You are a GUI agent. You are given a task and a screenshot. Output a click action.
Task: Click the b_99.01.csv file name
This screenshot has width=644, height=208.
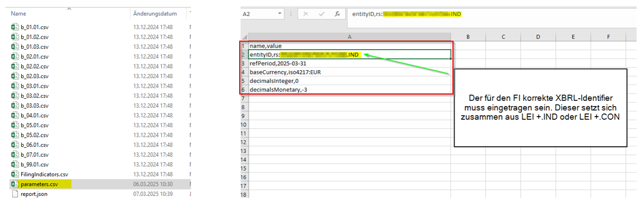[x=34, y=164]
